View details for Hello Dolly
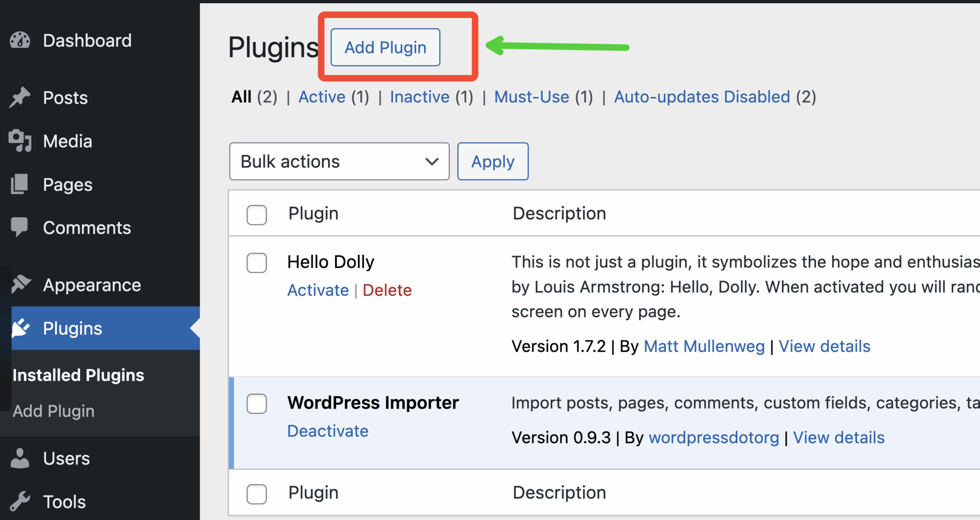The height and width of the screenshot is (520, 980). point(824,346)
